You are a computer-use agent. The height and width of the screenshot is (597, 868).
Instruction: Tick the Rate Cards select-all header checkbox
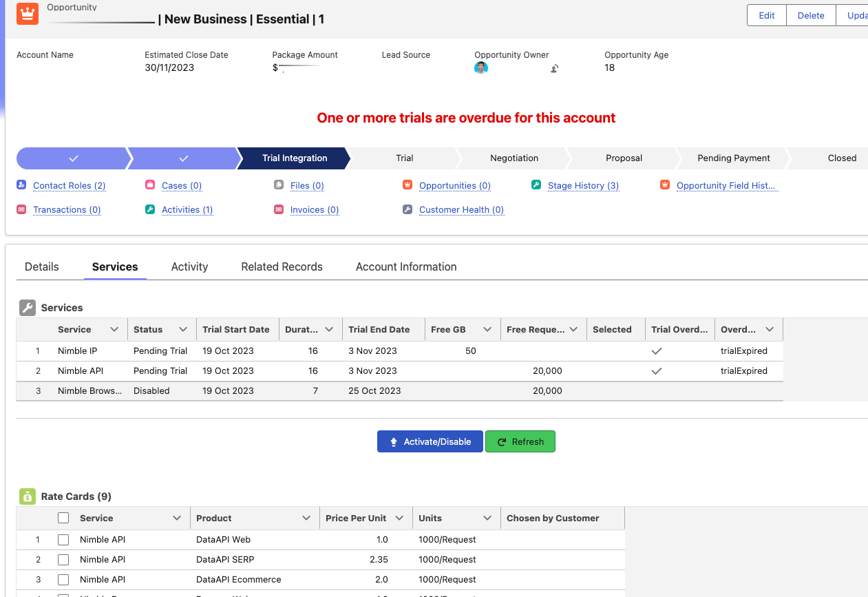(63, 518)
